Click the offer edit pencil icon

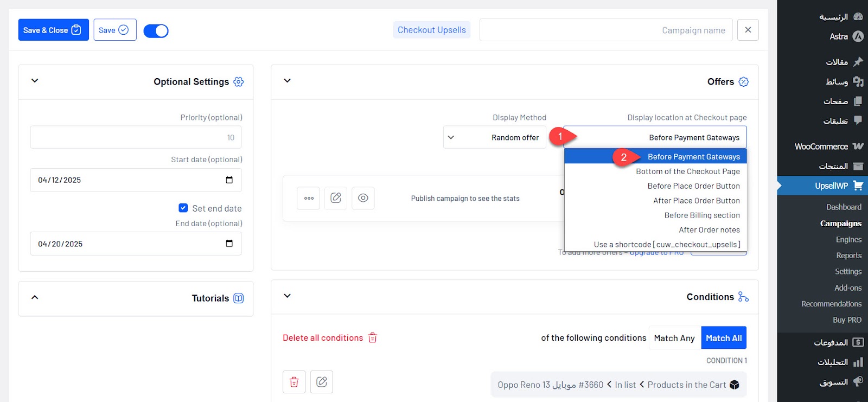[336, 198]
